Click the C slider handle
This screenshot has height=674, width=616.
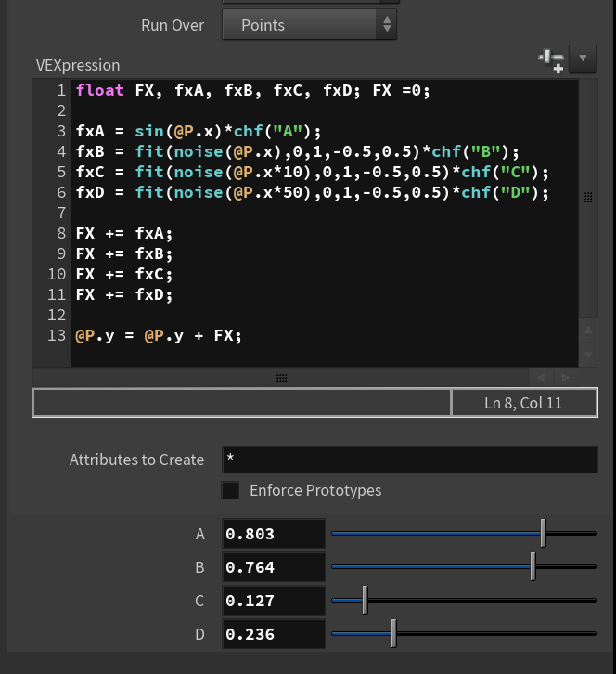365,600
